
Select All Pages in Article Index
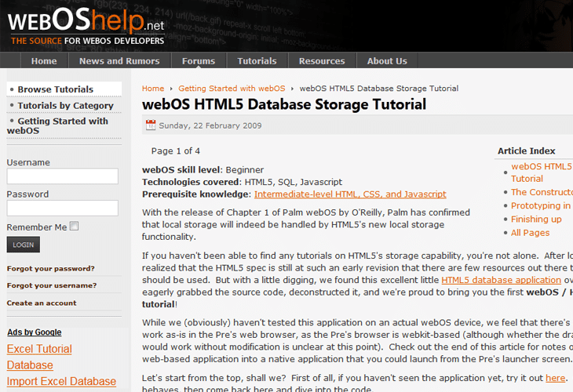pos(531,233)
